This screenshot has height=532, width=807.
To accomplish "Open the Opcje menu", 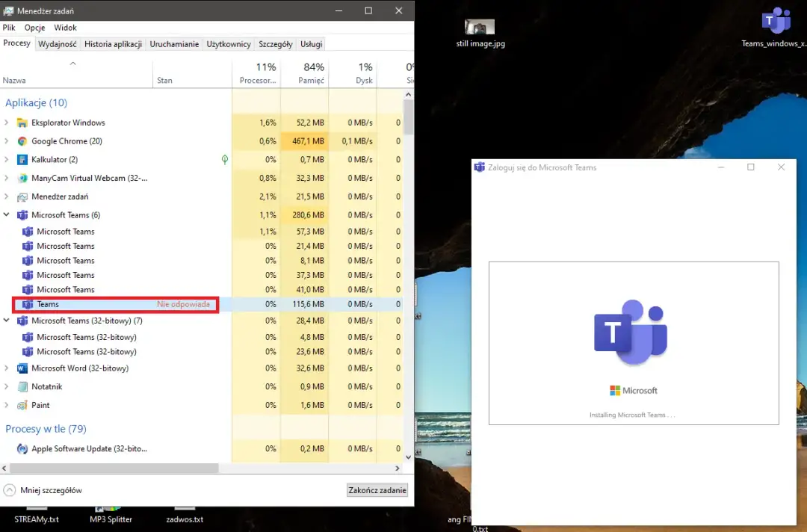I will (34, 27).
